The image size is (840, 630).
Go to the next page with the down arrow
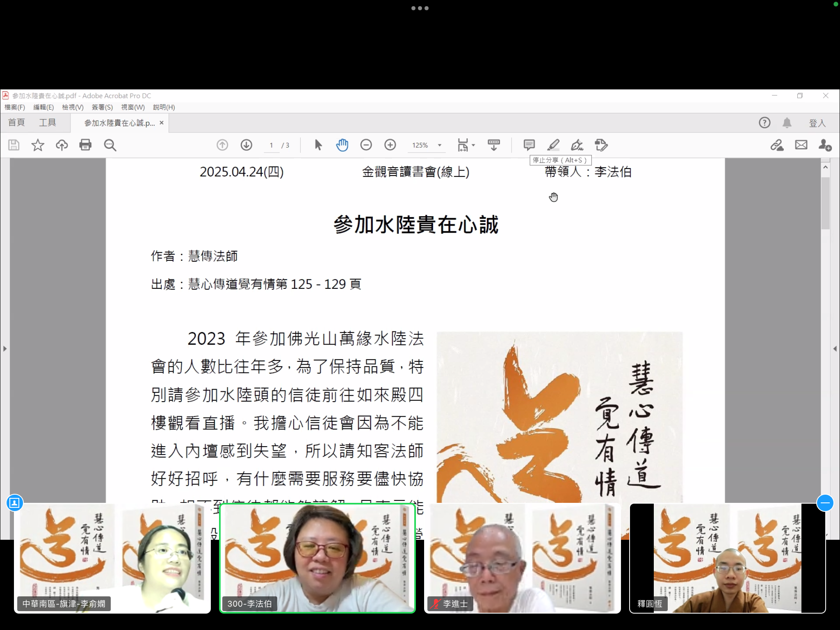[x=246, y=145]
